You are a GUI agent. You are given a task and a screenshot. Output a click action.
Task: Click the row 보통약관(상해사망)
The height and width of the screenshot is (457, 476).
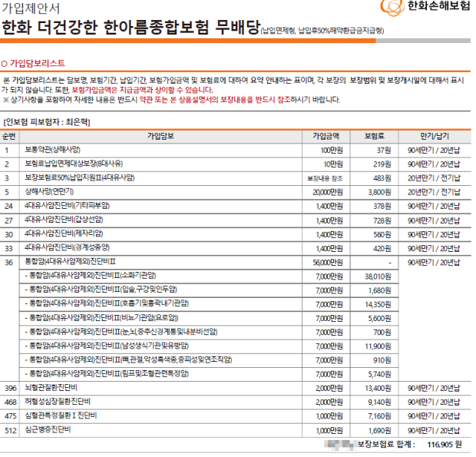point(236,151)
